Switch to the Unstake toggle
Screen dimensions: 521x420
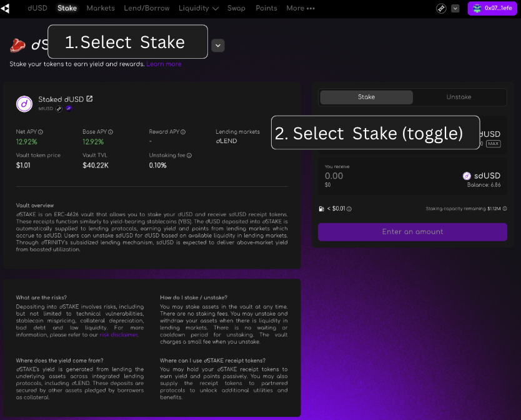coord(459,97)
